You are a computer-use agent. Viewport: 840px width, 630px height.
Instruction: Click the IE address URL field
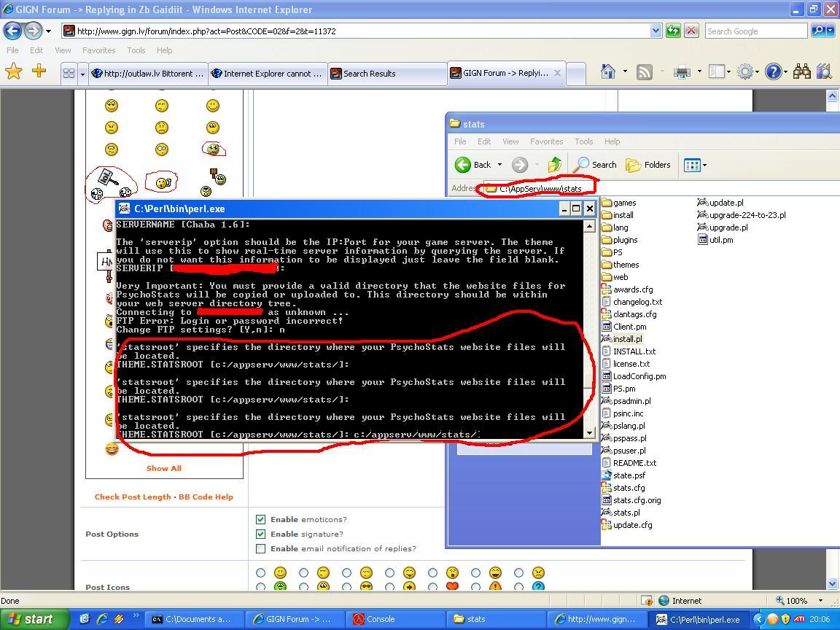pyautogui.click(x=356, y=31)
